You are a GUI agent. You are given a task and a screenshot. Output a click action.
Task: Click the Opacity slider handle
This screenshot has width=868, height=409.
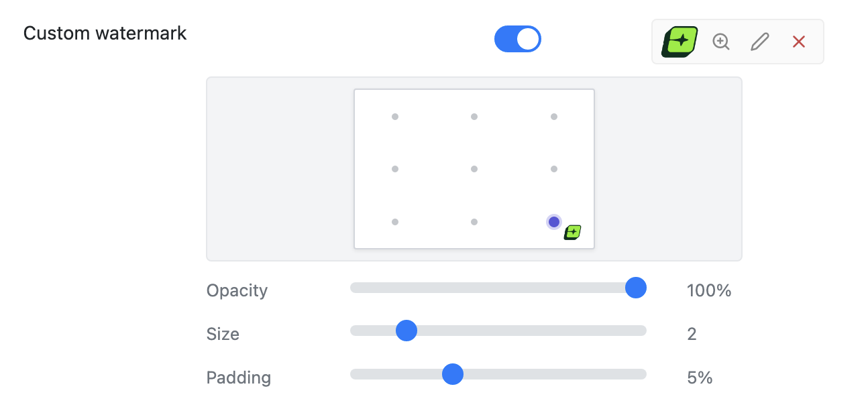(x=635, y=288)
